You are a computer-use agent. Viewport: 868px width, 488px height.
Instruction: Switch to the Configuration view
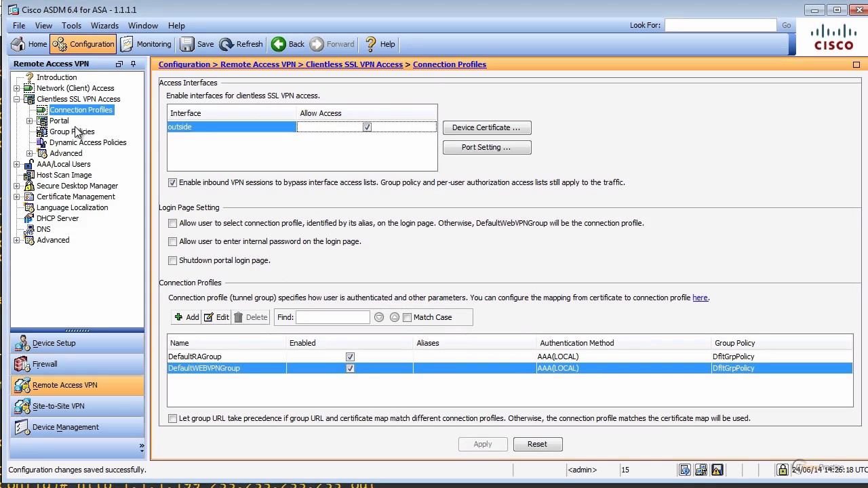click(x=83, y=44)
